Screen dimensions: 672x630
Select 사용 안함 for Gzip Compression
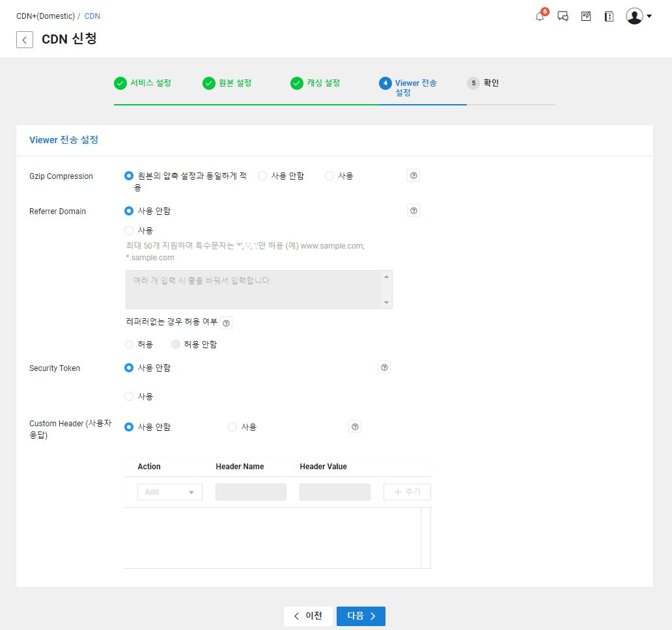pyautogui.click(x=262, y=176)
